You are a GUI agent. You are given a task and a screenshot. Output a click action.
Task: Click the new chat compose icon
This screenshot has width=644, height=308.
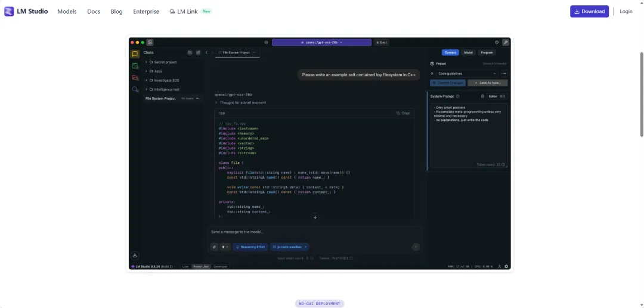click(199, 52)
